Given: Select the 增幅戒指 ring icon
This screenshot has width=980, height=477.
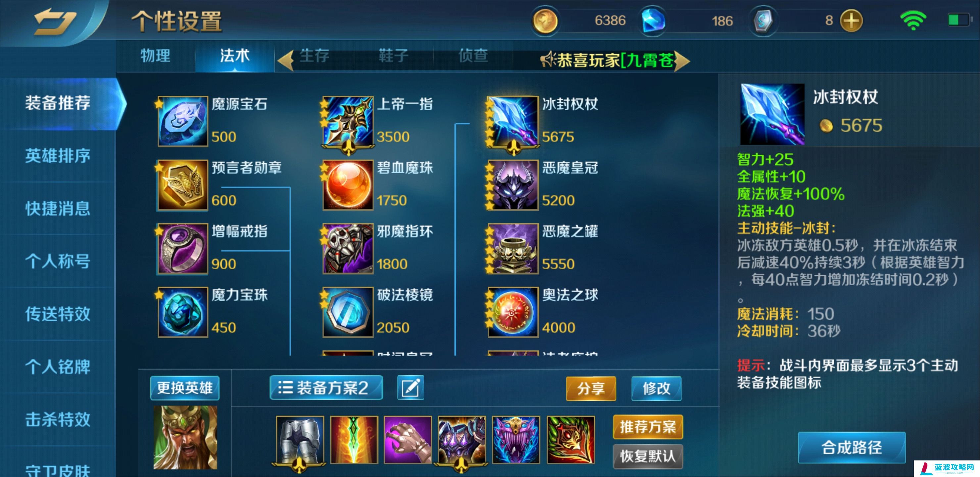Looking at the screenshot, I should [x=183, y=248].
